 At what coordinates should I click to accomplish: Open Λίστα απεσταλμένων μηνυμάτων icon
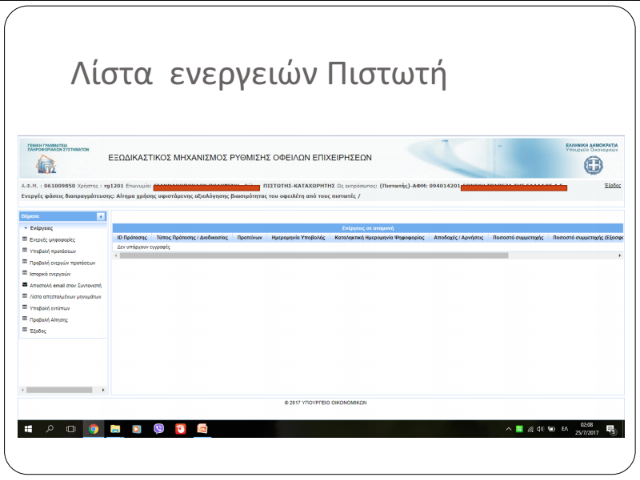(x=24, y=297)
